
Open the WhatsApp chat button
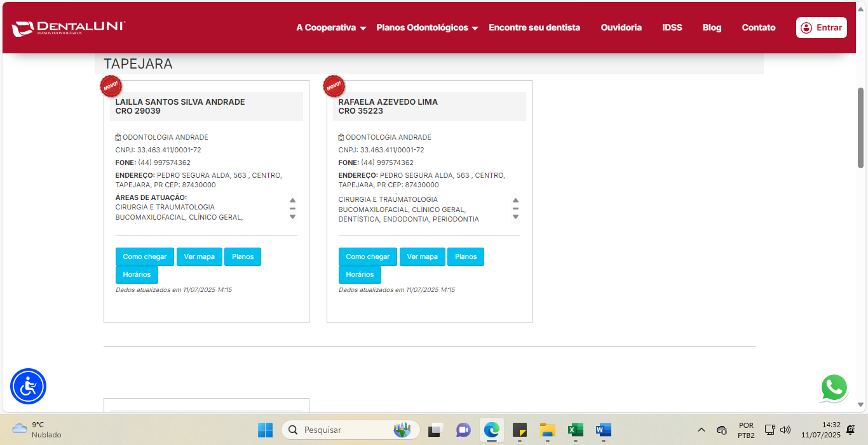tap(834, 388)
